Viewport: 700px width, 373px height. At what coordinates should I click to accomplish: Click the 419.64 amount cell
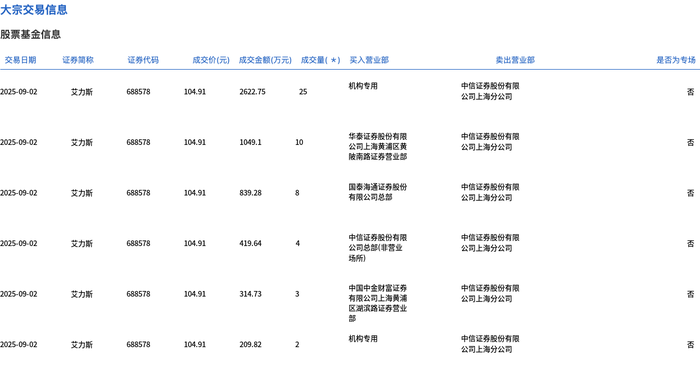pyautogui.click(x=250, y=243)
